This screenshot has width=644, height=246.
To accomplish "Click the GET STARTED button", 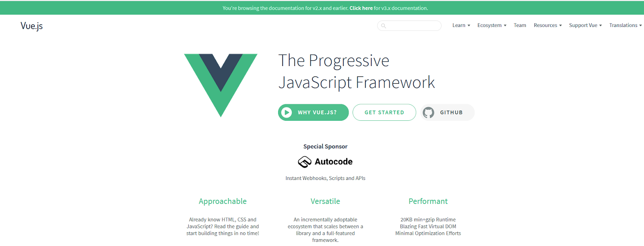I will click(x=384, y=112).
